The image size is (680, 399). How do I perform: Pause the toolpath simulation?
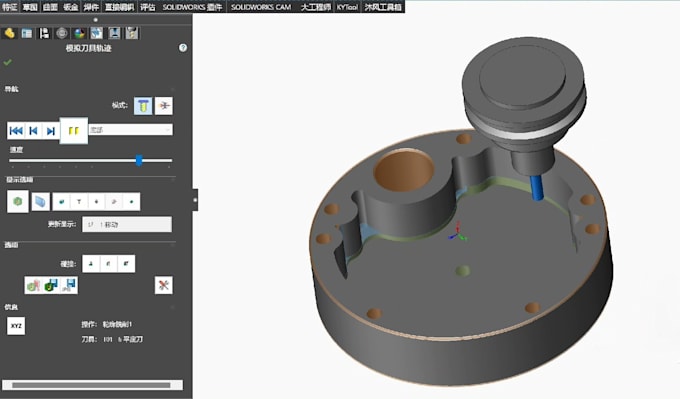[74, 131]
